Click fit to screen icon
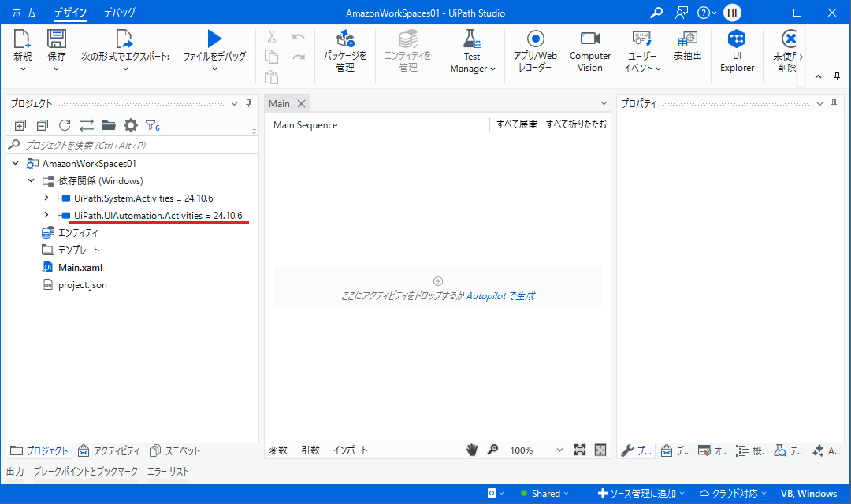 (580, 450)
